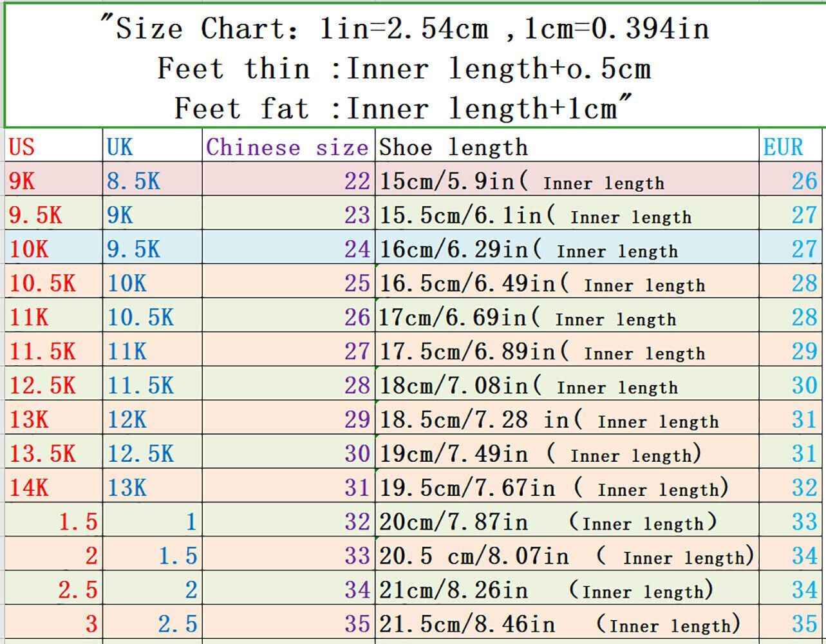Select the UK column header cell
Screen dimensions: 826x644
tap(152, 147)
